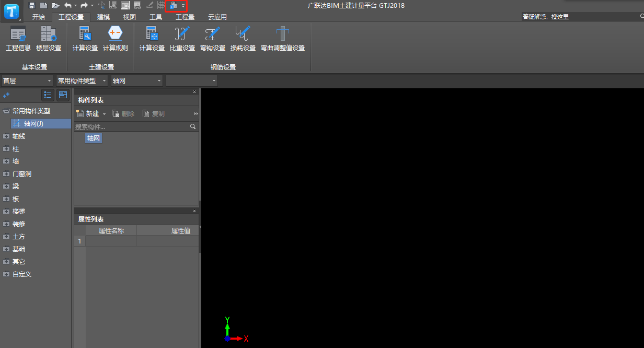Image resolution: width=644 pixels, height=348 pixels.
Task: Open the 首层 floor dropdown
Action: click(x=27, y=81)
